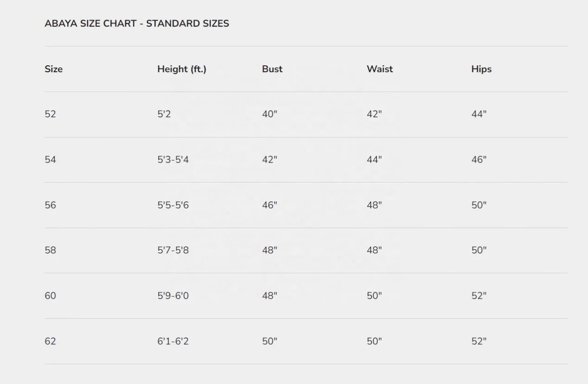The image size is (588, 384).
Task: Select height range 6'1-6'2
Action: (173, 341)
